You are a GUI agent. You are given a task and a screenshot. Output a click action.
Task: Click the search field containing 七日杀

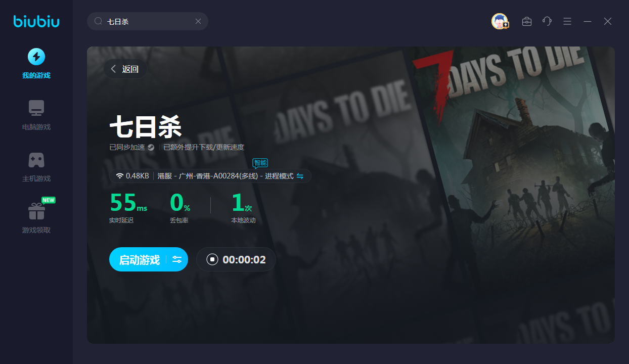(147, 21)
